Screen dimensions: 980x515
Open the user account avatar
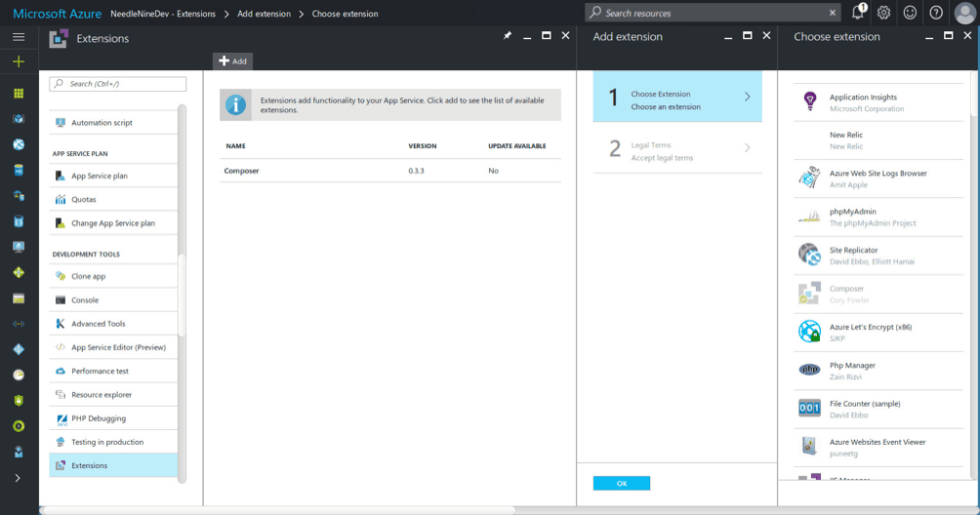click(x=965, y=13)
